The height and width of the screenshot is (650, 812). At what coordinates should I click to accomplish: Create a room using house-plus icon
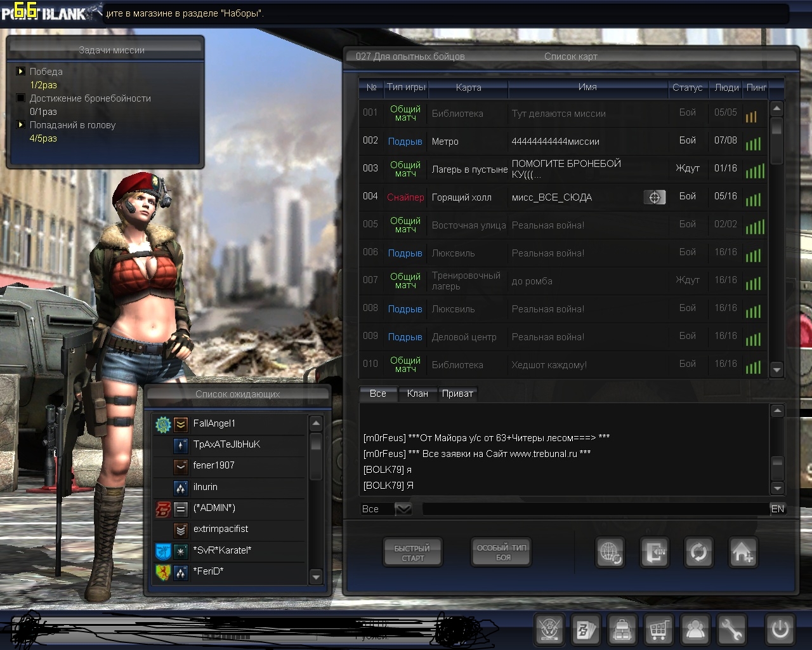[x=742, y=552]
